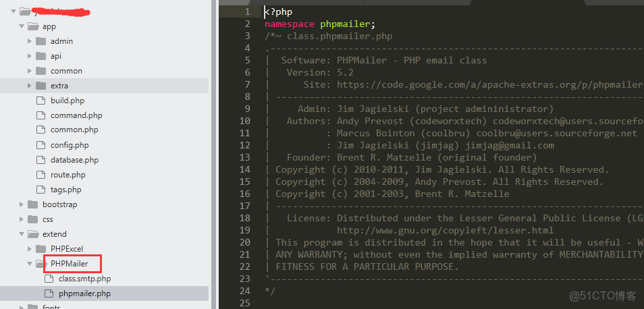Collapse the extend folder arrow
This screenshot has width=644, height=309.
pos(22,234)
